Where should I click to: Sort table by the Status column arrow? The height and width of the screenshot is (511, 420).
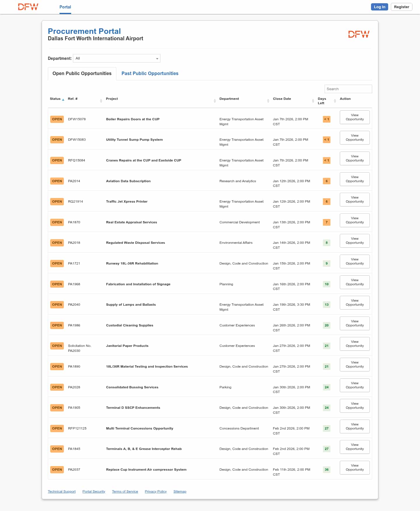coord(63,100)
